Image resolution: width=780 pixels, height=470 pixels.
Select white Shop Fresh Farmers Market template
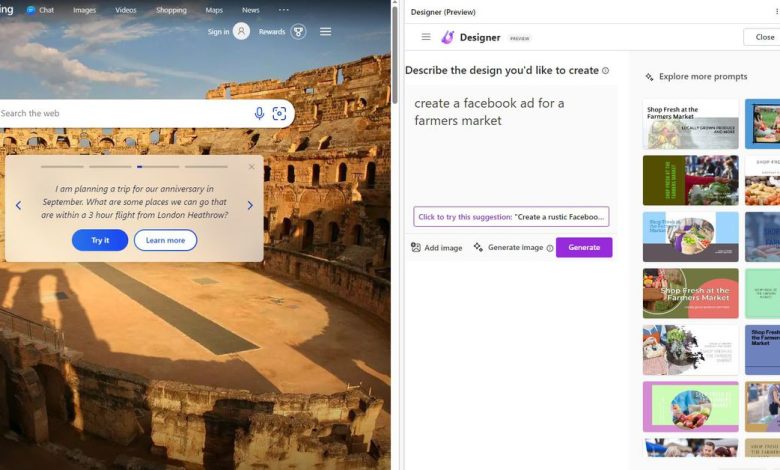(690, 124)
